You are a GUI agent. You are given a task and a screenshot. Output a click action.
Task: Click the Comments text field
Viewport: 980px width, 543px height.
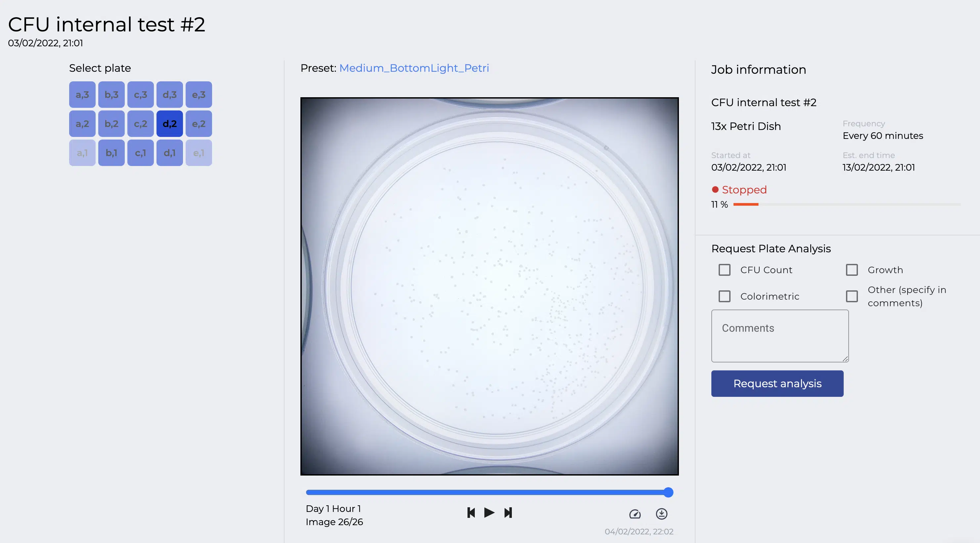click(780, 336)
